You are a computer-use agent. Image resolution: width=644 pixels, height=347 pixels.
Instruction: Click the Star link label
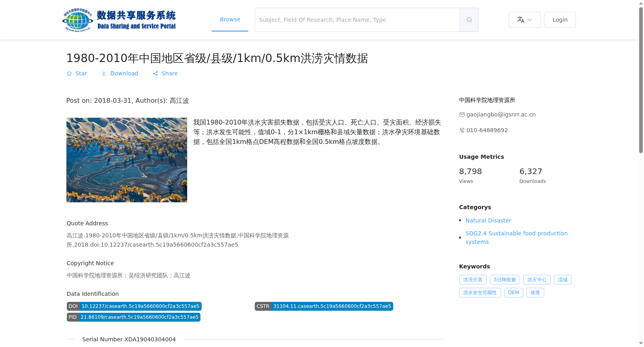click(81, 73)
